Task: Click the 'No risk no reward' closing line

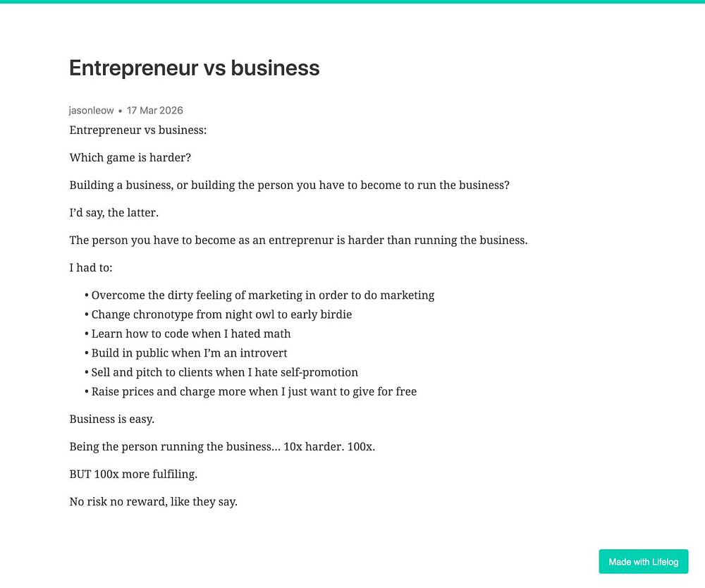Action: coord(153,503)
